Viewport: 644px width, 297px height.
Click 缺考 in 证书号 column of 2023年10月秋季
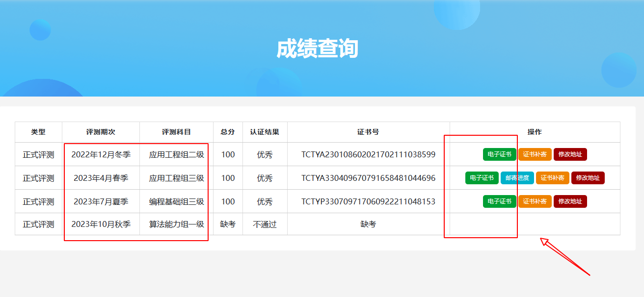pos(369,224)
